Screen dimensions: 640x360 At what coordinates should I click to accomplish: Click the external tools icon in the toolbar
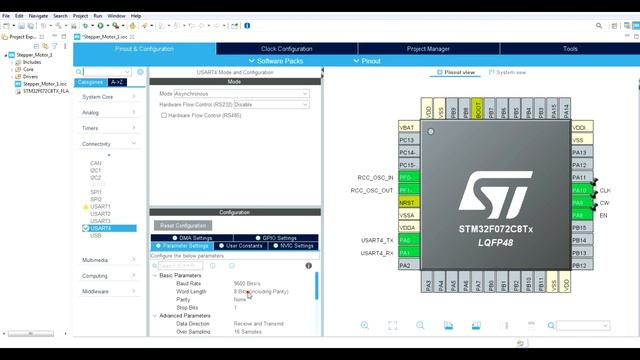pos(116,26)
